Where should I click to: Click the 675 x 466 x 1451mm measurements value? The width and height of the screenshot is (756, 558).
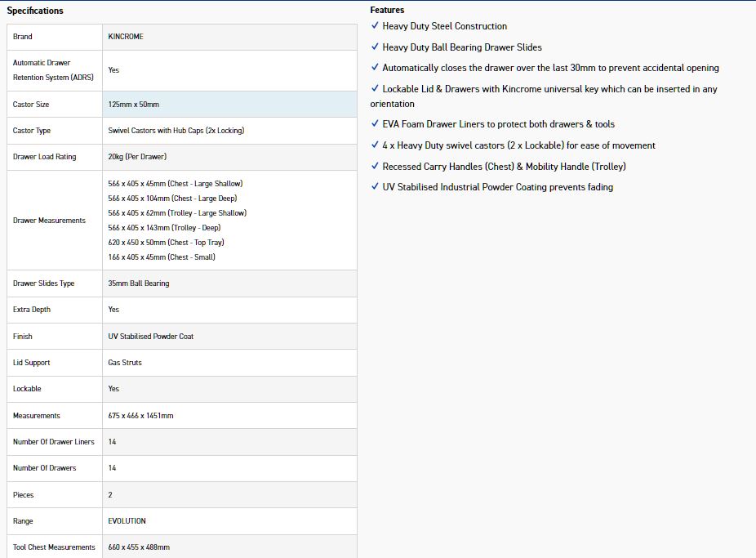(140, 416)
